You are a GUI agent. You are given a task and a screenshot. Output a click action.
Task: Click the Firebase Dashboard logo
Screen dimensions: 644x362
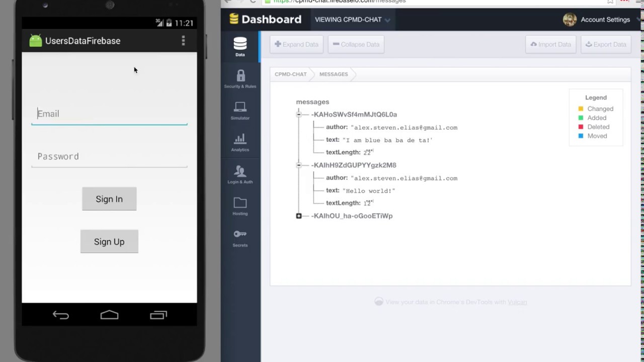click(265, 19)
